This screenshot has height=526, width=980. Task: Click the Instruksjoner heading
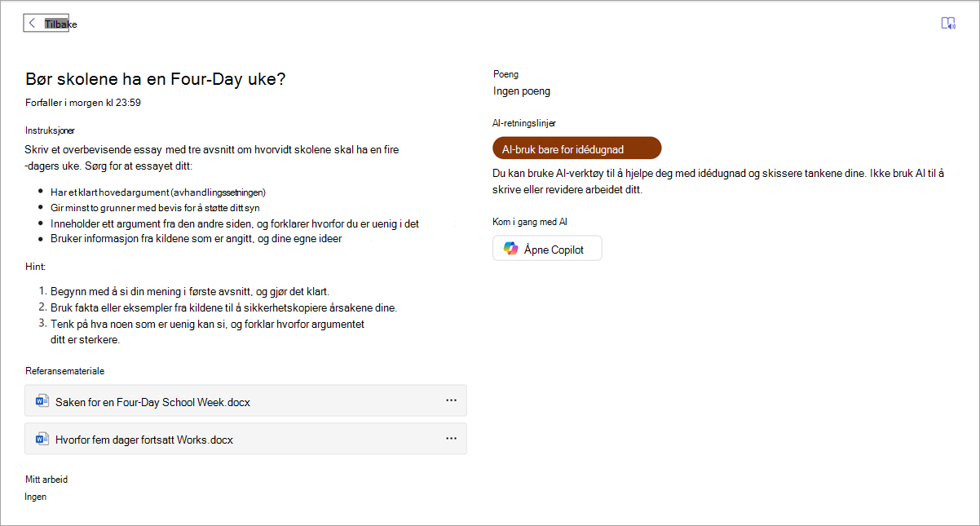51,130
